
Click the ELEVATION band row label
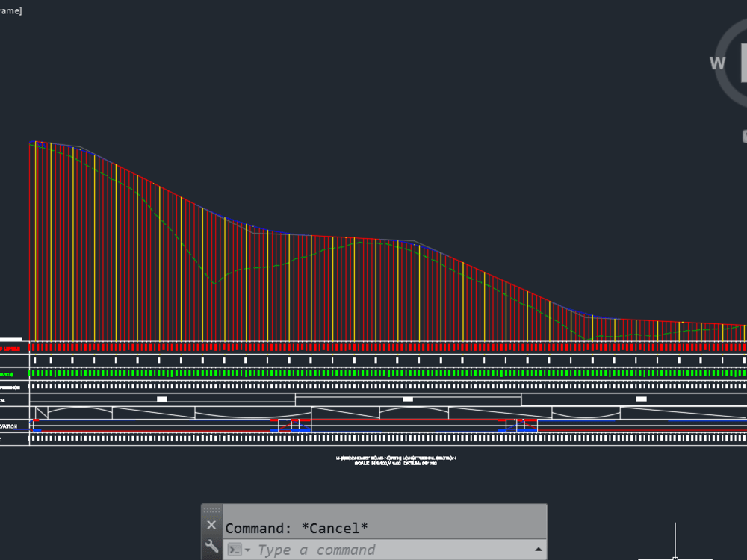click(9, 427)
